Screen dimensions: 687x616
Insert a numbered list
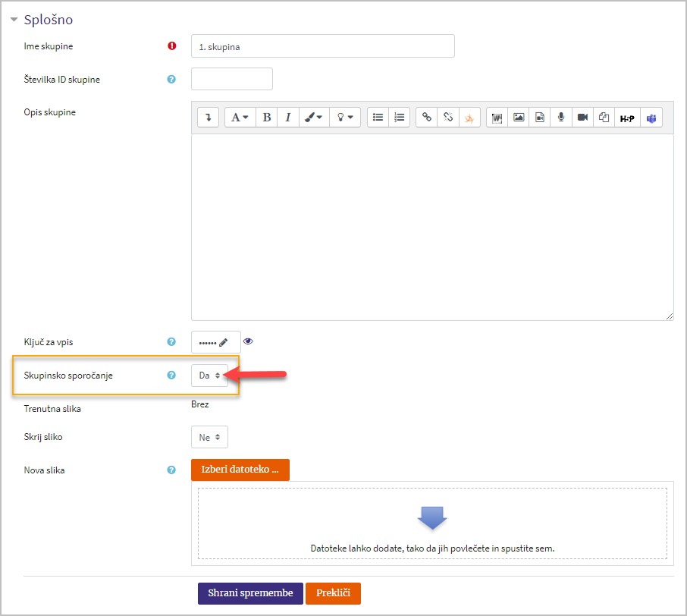pos(399,118)
